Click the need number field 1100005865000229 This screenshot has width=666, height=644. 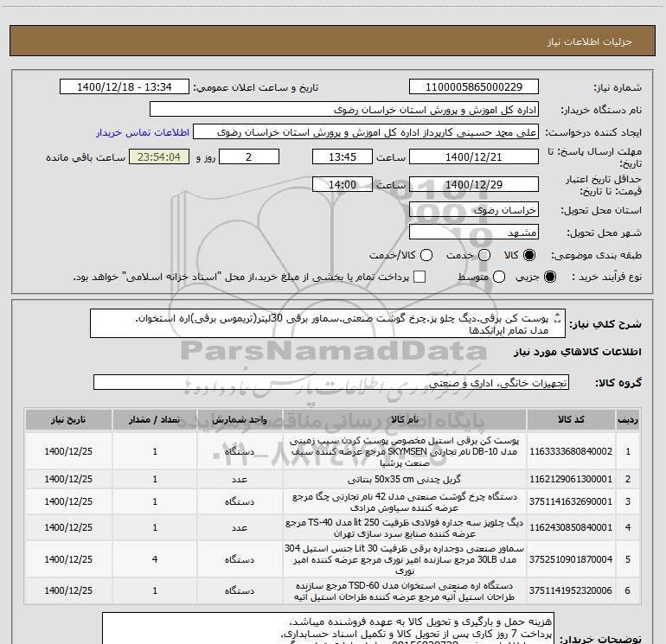click(474, 86)
